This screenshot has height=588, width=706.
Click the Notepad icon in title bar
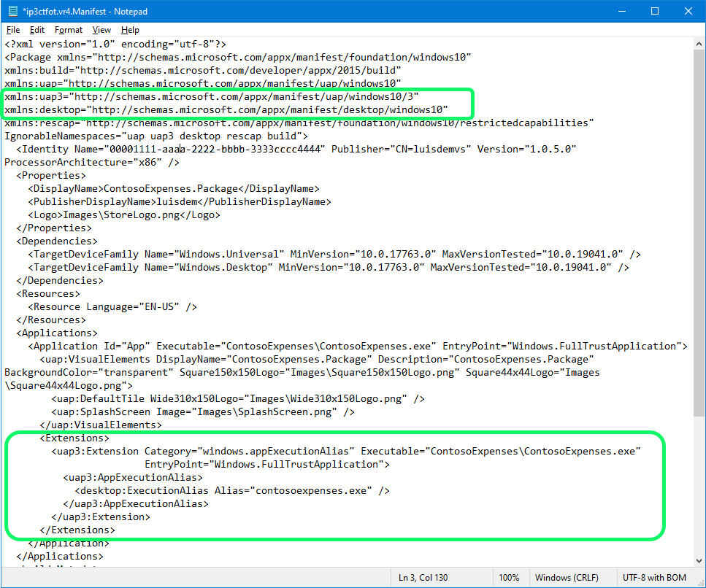coord(12,11)
